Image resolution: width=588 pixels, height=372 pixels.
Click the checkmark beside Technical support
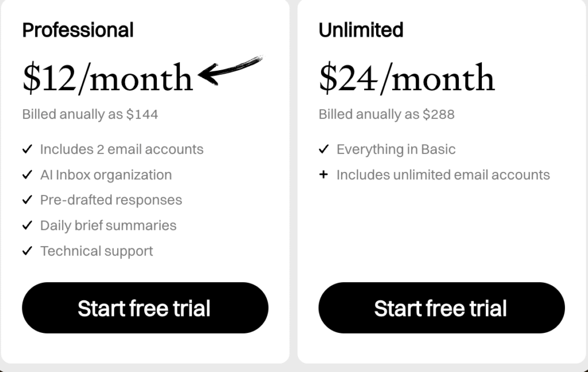click(27, 251)
